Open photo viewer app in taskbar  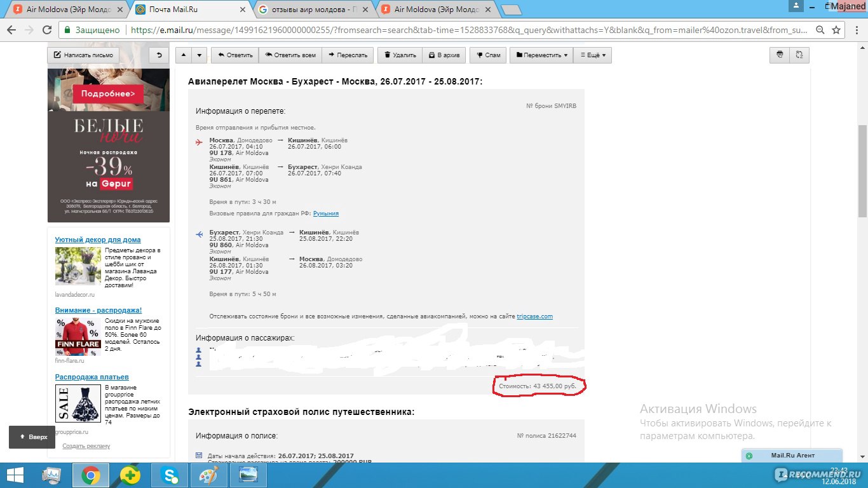coord(248,475)
